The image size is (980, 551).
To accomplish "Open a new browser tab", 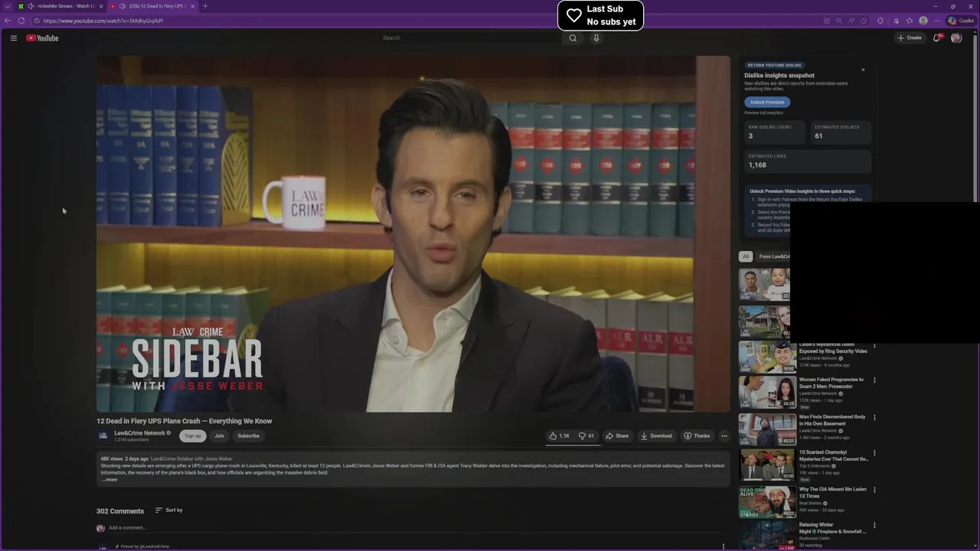I will [205, 6].
